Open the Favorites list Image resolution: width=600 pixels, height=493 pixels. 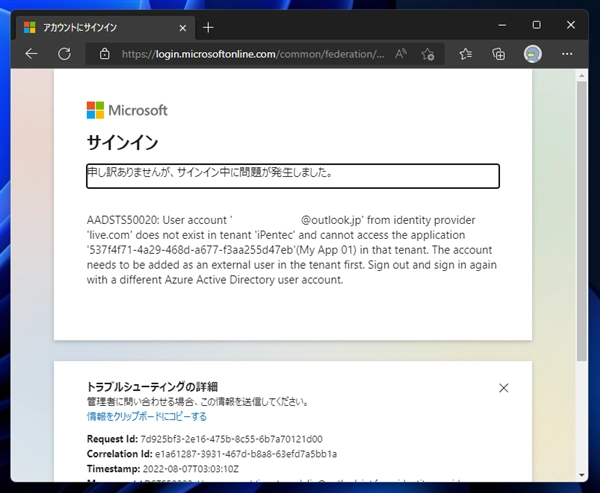click(465, 54)
